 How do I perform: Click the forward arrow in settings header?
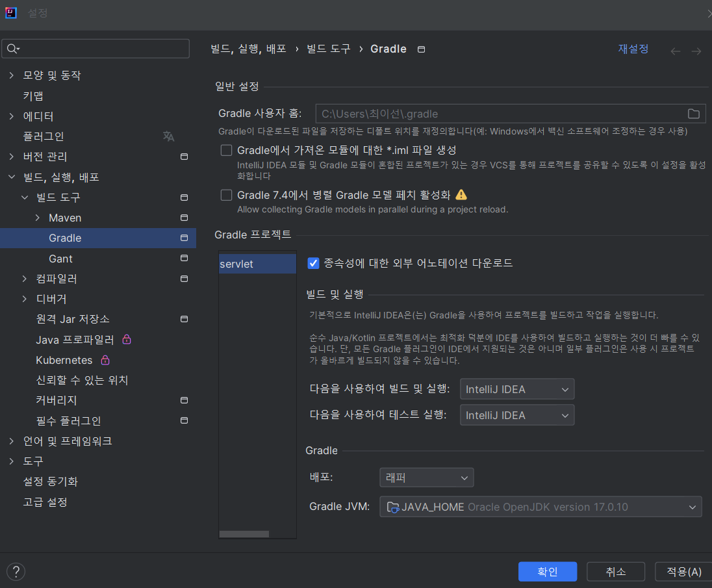click(x=696, y=51)
